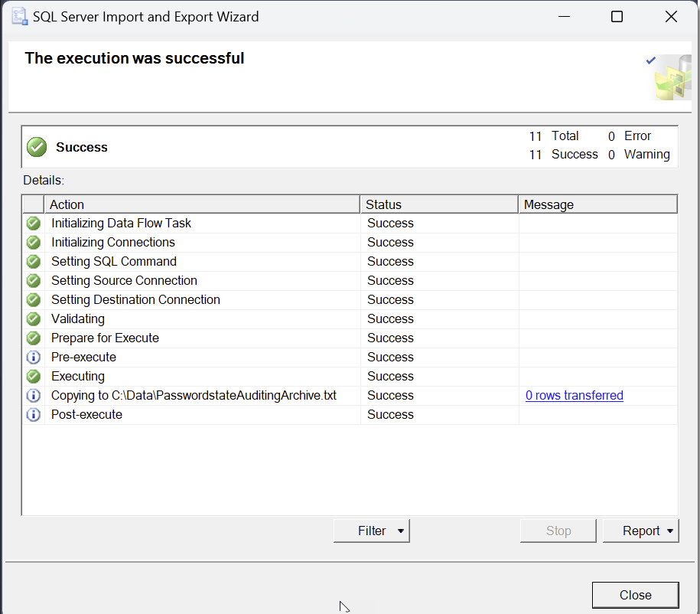The image size is (700, 614).
Task: Click the status icon for Setting Destination Connection
Action: click(x=34, y=300)
